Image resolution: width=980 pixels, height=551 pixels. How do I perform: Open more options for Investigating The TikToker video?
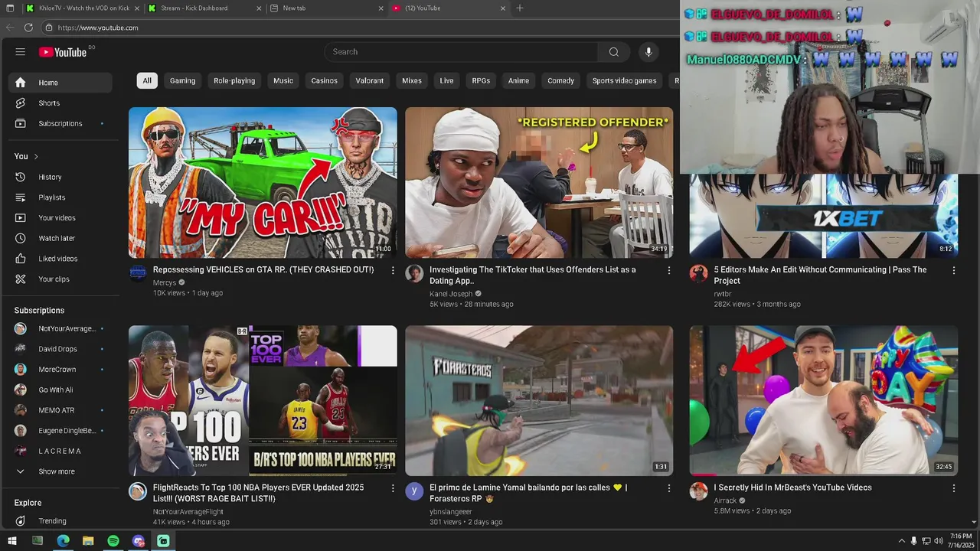pos(668,270)
